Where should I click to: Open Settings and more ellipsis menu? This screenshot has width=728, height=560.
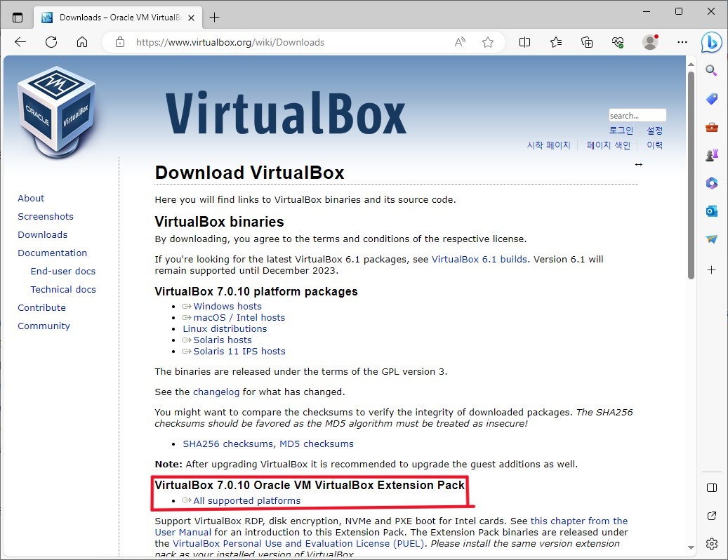pyautogui.click(x=682, y=42)
